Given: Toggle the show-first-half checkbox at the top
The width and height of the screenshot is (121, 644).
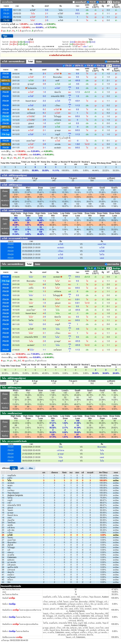Looking at the screenshot, I should (74, 2).
